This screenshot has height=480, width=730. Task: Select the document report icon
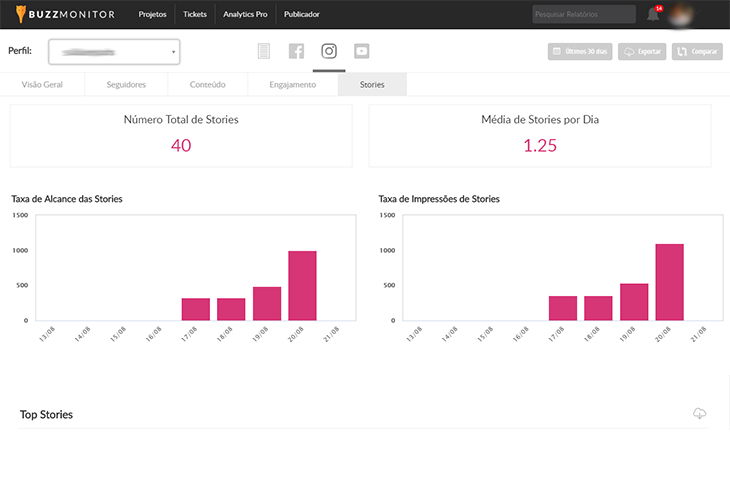coord(264,51)
